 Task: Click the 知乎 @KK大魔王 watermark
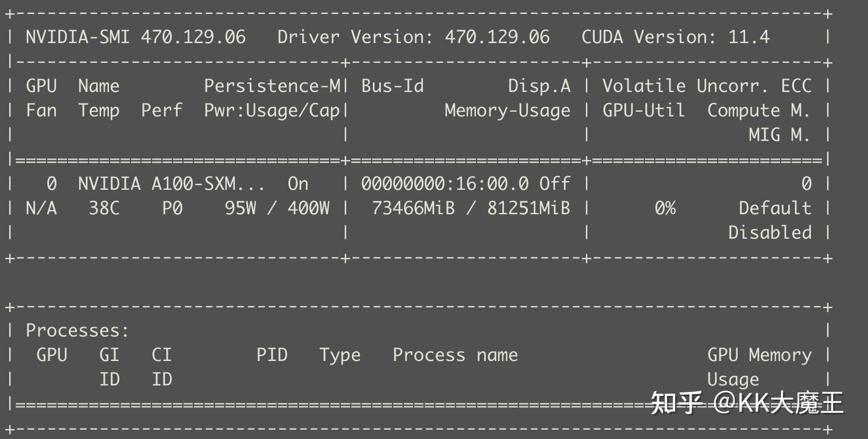pos(747,403)
